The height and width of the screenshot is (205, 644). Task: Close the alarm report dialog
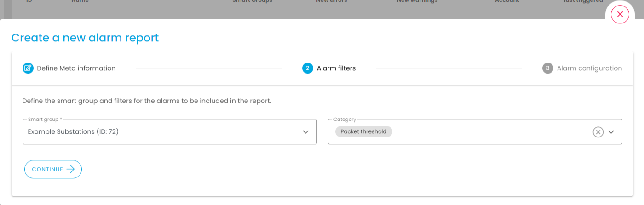tap(620, 14)
